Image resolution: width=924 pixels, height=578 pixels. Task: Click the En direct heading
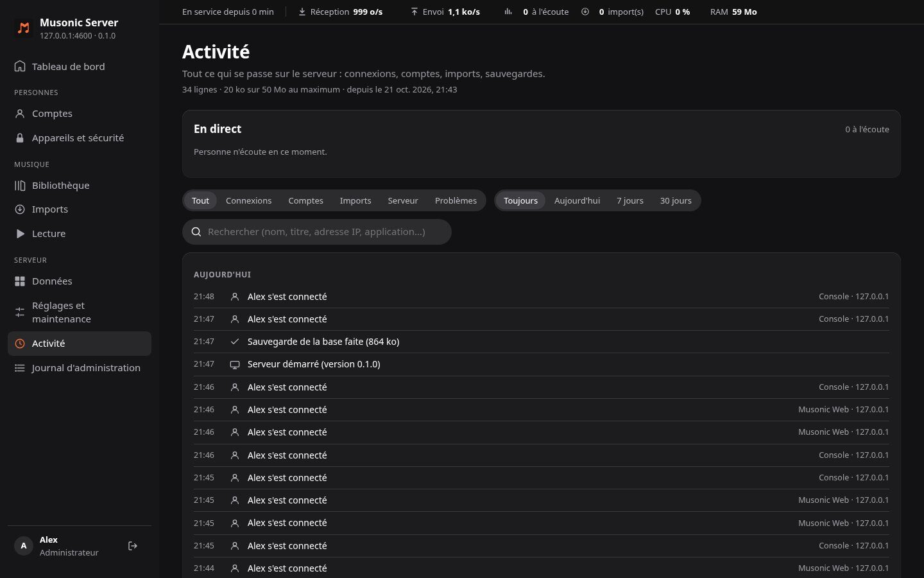(218, 129)
